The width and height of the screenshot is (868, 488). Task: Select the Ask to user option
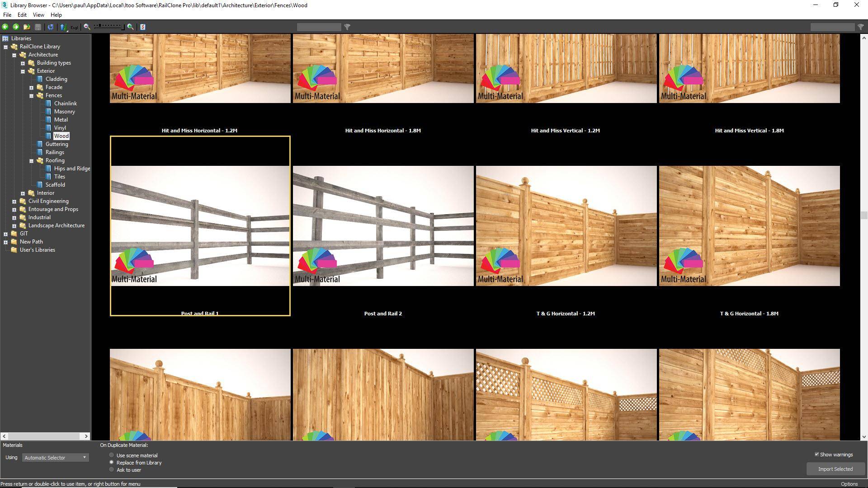pos(111,469)
